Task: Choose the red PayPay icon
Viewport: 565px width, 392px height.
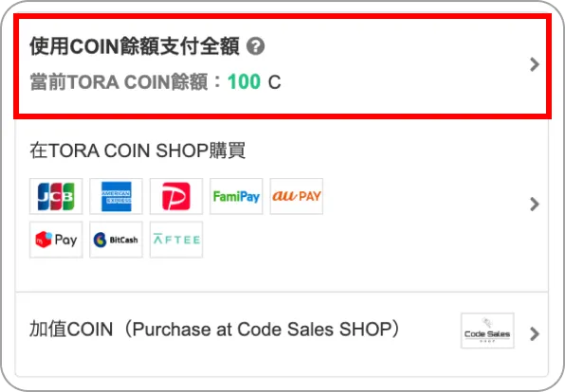Action: click(176, 196)
